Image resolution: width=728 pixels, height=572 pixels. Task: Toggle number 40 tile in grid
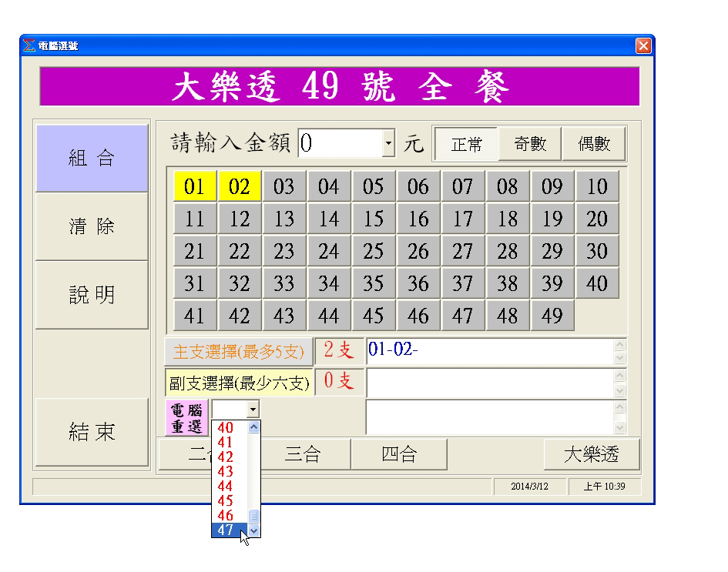click(596, 283)
